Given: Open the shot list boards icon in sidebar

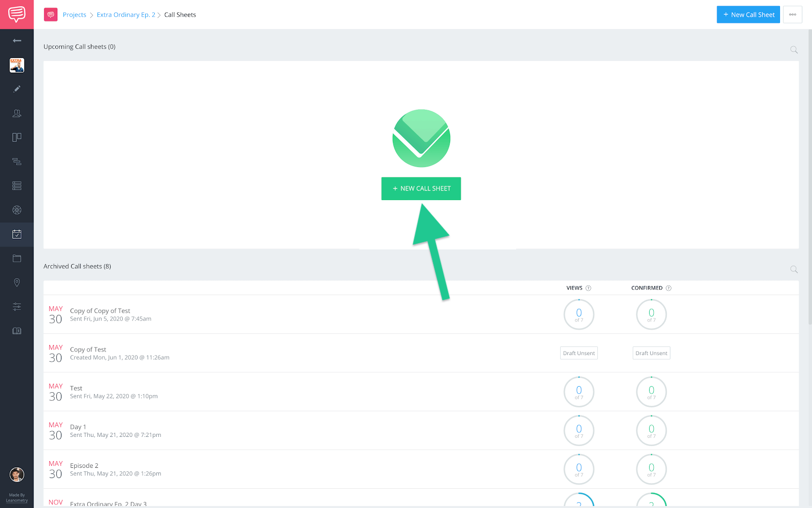Looking at the screenshot, I should pos(17,137).
